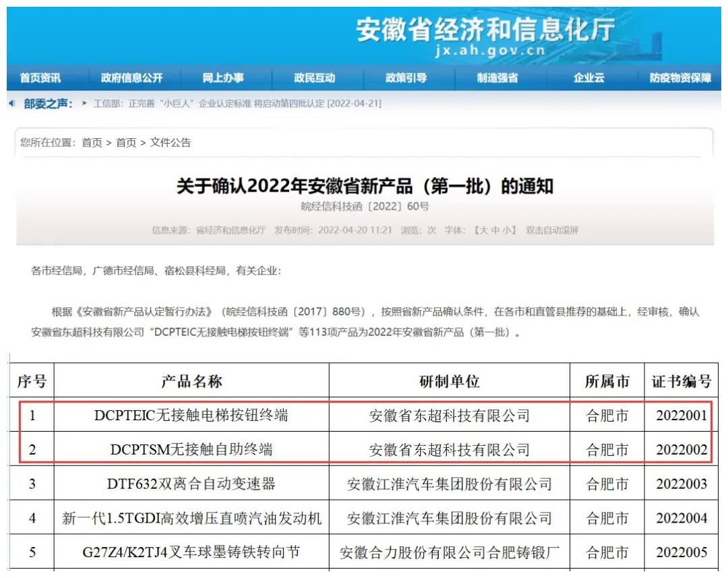Open the 政策引导 navigation tab
The height and width of the screenshot is (578, 728).
pyautogui.click(x=406, y=78)
